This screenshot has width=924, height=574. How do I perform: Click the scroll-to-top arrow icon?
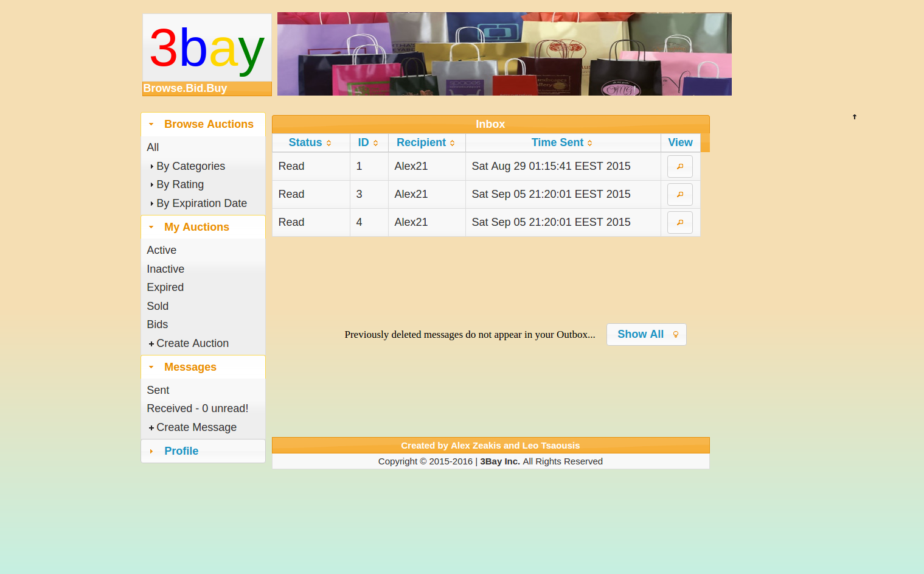coord(854,117)
